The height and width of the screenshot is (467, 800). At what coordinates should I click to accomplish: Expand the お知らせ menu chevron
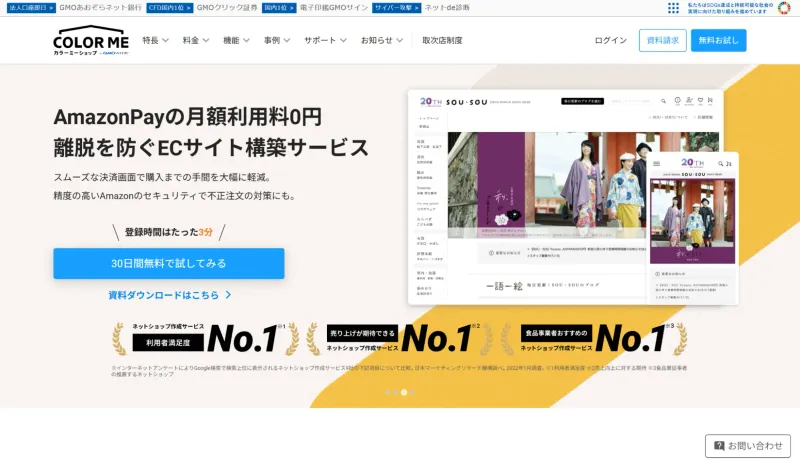[x=399, y=40]
